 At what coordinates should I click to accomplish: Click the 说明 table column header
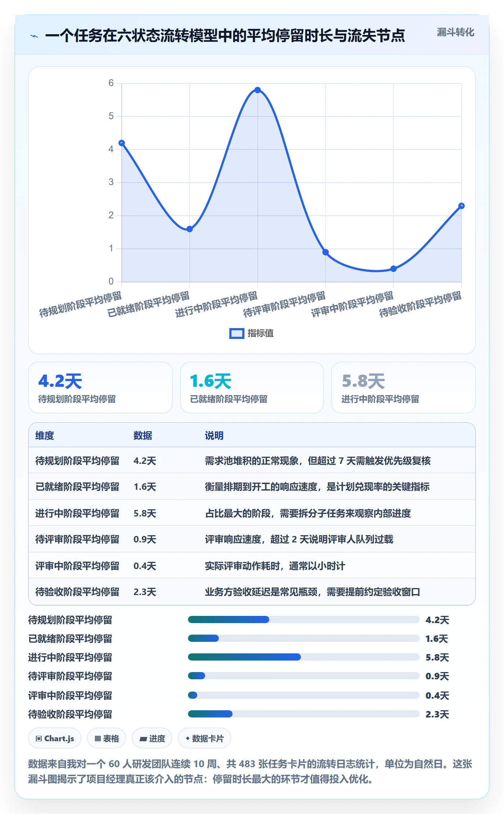click(x=214, y=435)
